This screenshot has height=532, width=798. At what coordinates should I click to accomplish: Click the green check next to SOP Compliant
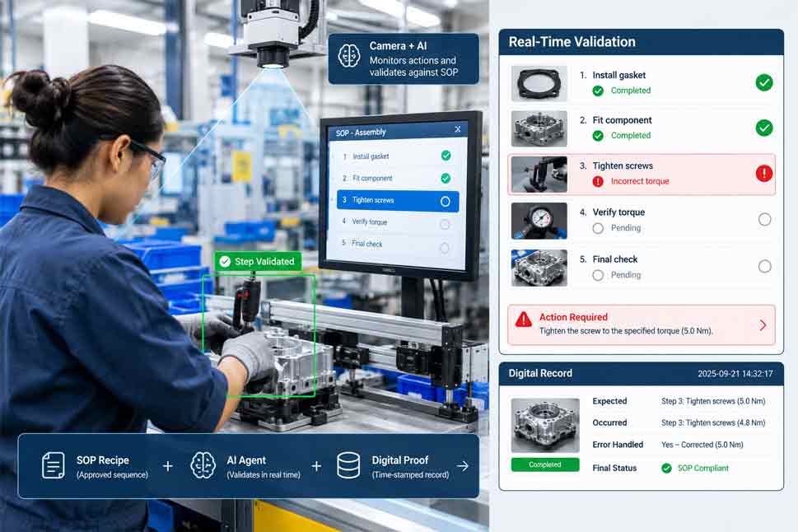(666, 469)
